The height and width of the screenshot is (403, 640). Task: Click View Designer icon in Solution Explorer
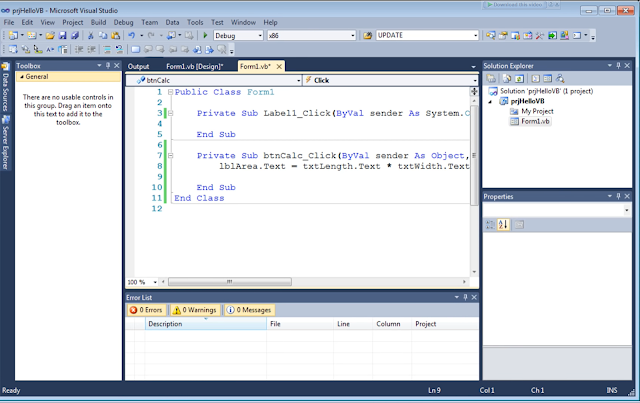pos(548,78)
